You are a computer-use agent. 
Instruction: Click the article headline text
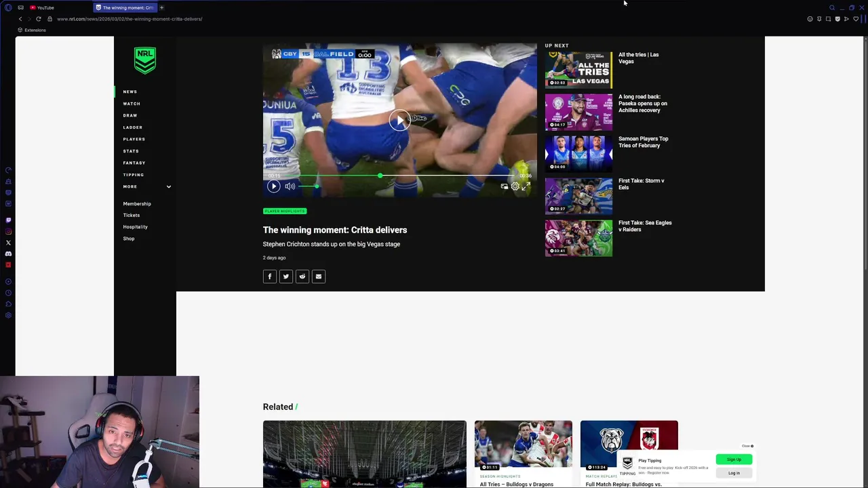(335, 230)
